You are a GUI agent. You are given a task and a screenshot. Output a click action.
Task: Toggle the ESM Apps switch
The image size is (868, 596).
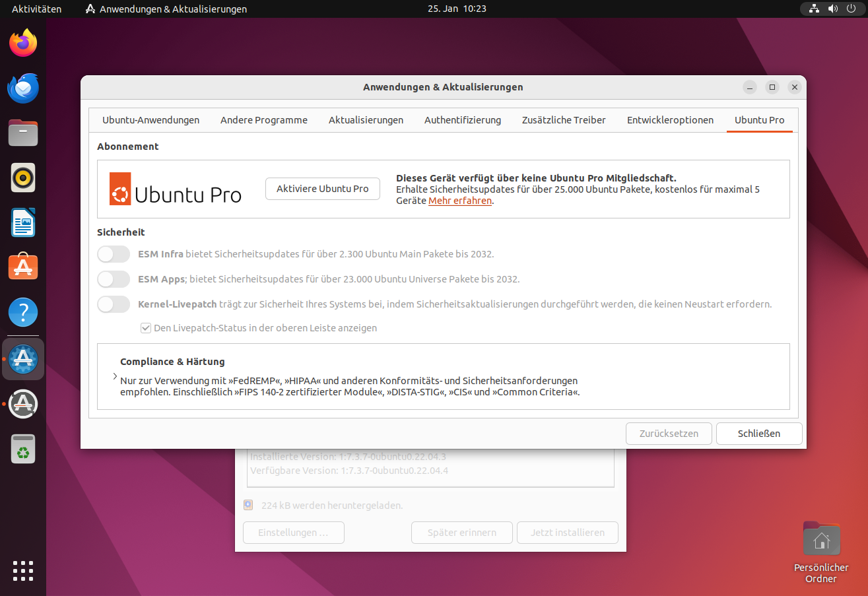point(114,279)
